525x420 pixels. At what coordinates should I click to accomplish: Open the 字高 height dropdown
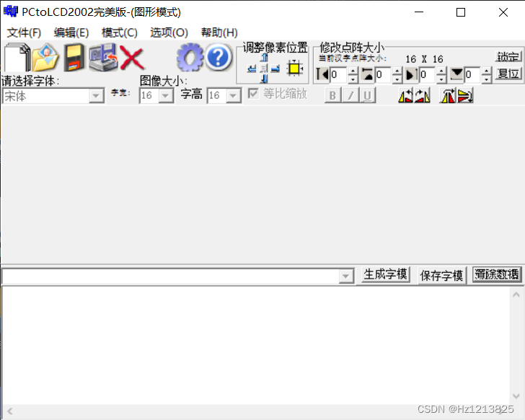pos(234,96)
